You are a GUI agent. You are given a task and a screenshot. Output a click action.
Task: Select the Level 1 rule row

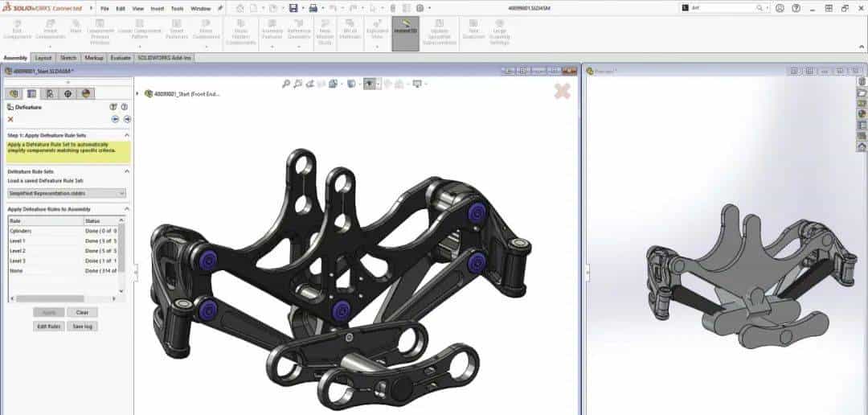pos(63,241)
